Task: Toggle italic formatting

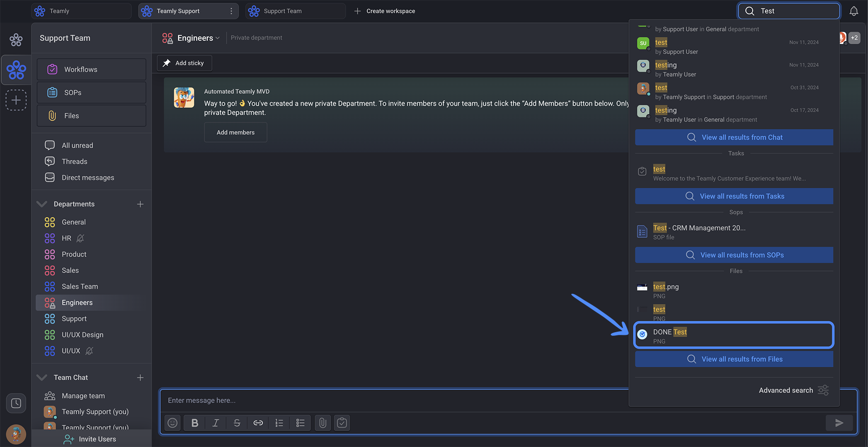Action: (x=216, y=423)
